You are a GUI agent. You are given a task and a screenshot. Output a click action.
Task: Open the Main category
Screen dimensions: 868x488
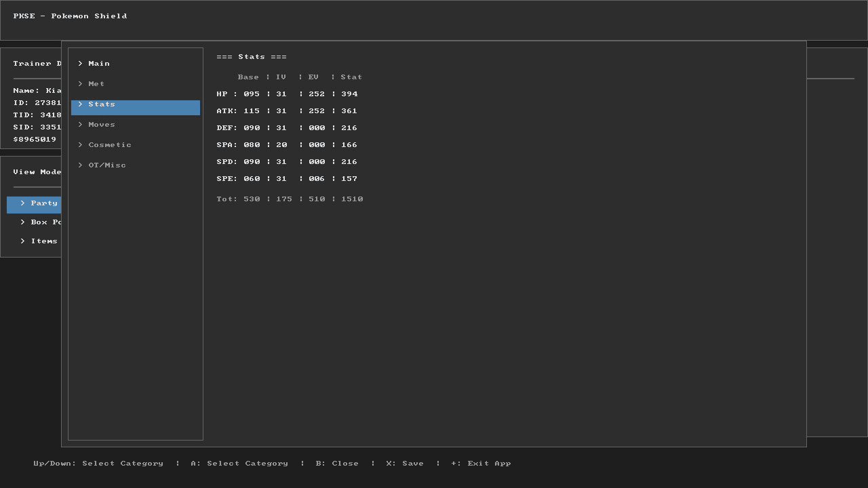click(136, 64)
